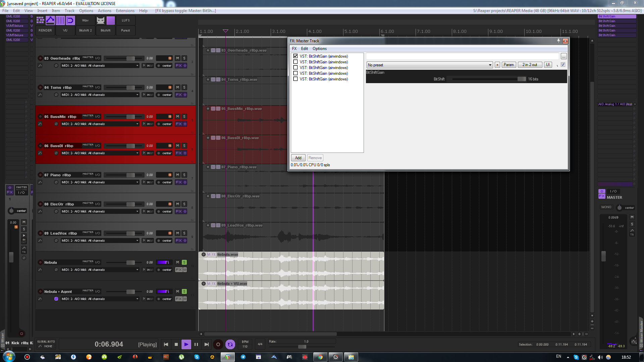Screen dimensions: 644x362
Task: Click the Telegram taskbar icon
Action: (243, 357)
